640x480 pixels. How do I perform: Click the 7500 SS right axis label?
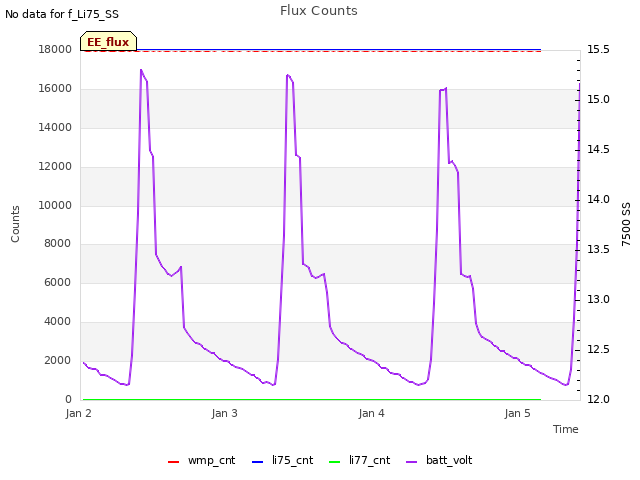pyautogui.click(x=626, y=224)
